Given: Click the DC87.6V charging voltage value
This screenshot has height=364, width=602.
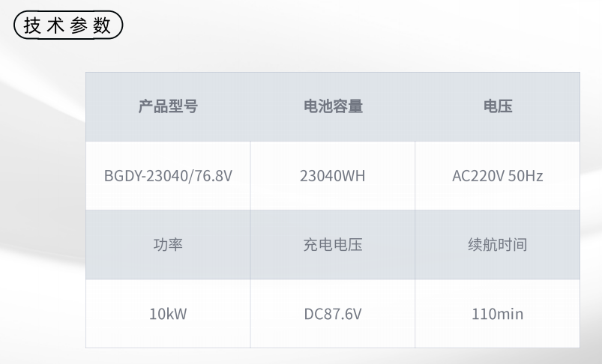Looking at the screenshot, I should 333,314.
